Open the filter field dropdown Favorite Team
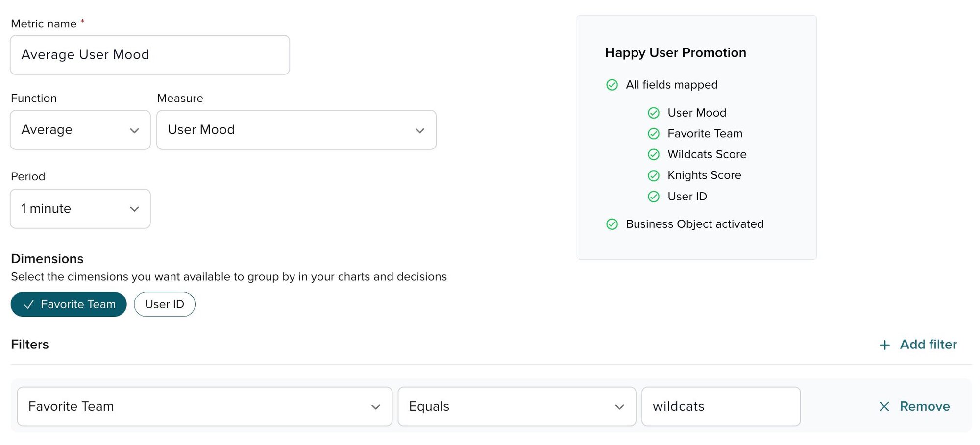Screen dimensions: 980x445 [205, 407]
